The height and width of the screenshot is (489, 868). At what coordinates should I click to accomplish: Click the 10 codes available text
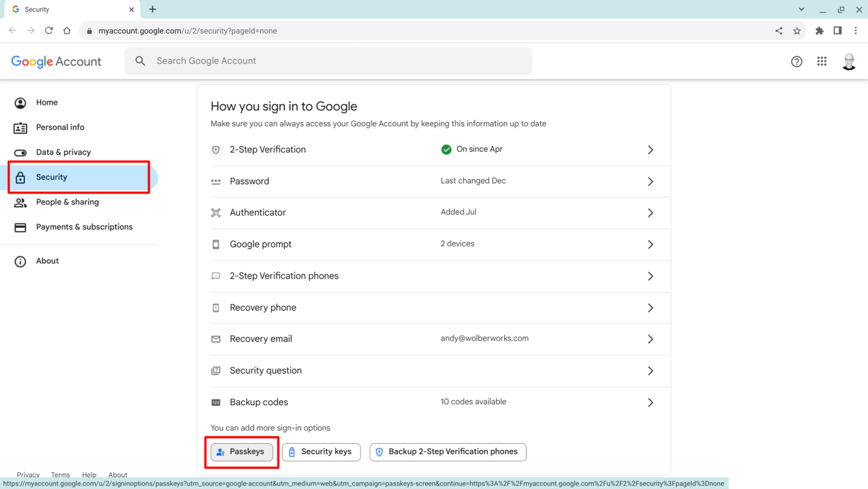click(x=473, y=402)
